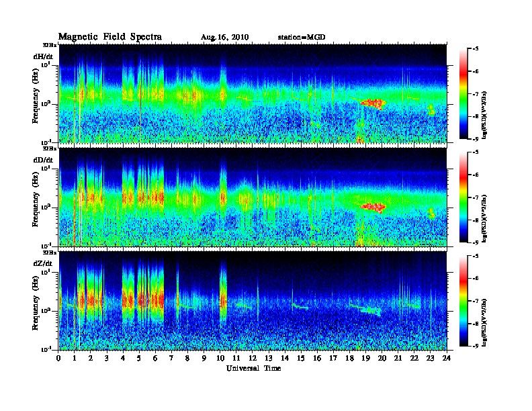The height and width of the screenshot is (411, 532).
Task: Click hour tick label 6 on time axis
Action: click(x=155, y=359)
